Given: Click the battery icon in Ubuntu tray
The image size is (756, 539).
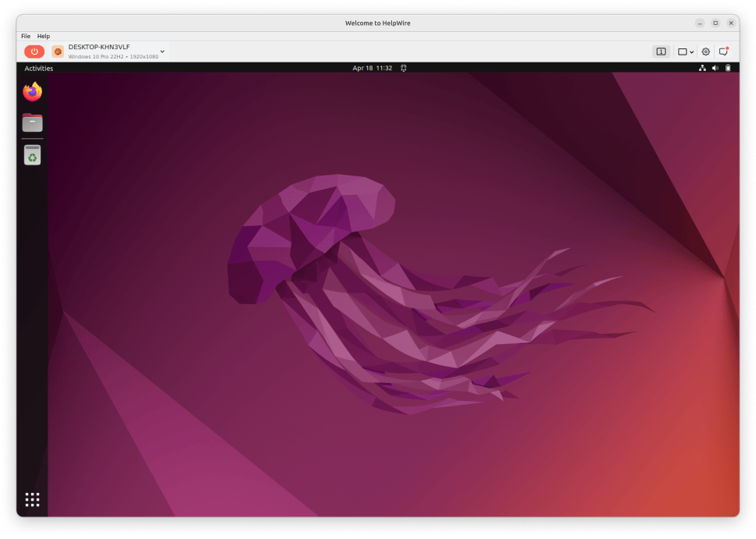Looking at the screenshot, I should pos(728,68).
